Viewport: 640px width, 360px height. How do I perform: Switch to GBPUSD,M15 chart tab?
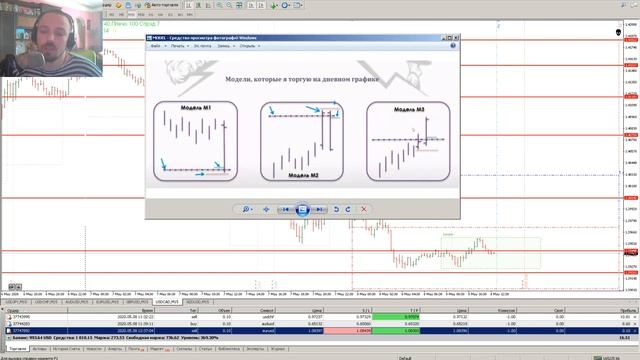click(137, 302)
